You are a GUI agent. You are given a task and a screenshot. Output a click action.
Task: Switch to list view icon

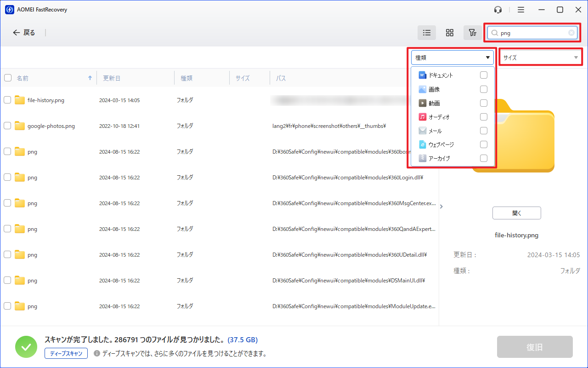pos(427,33)
